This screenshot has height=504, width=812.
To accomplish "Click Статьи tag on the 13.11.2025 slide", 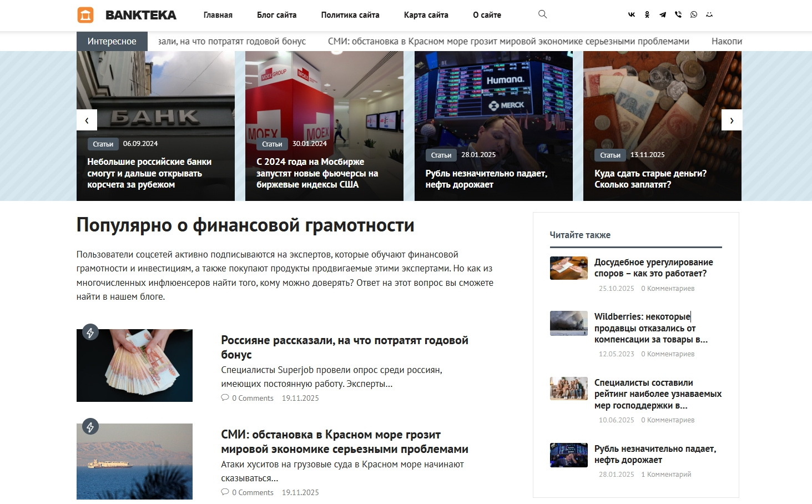I will (610, 155).
